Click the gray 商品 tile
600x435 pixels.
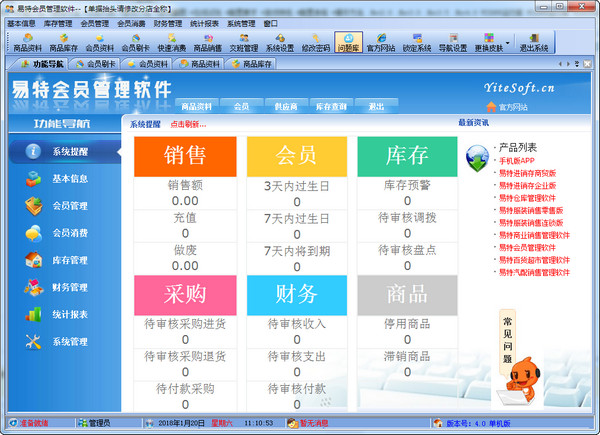407,295
